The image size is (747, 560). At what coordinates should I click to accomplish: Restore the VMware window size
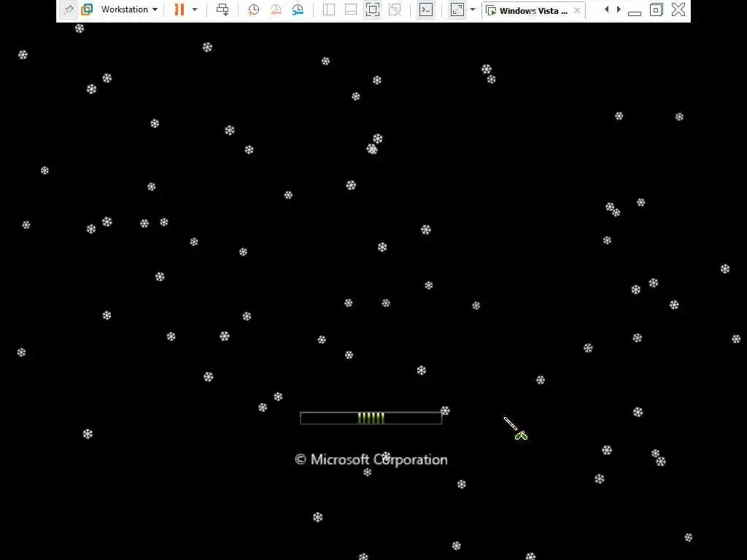pos(656,9)
